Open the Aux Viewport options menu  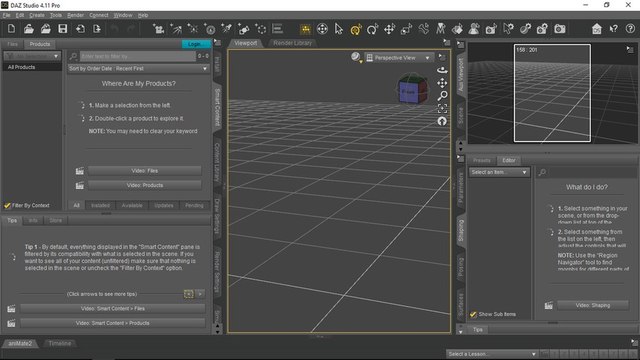(x=630, y=49)
